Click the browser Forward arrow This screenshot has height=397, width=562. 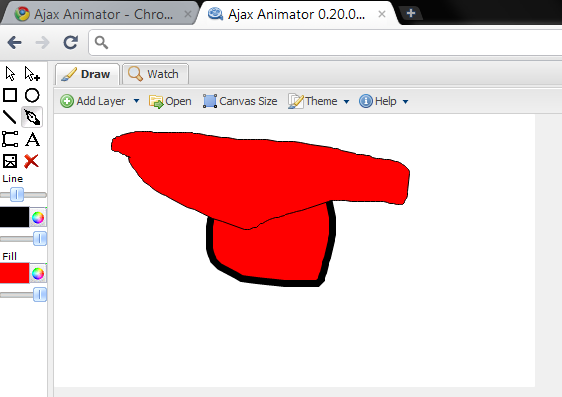43,43
